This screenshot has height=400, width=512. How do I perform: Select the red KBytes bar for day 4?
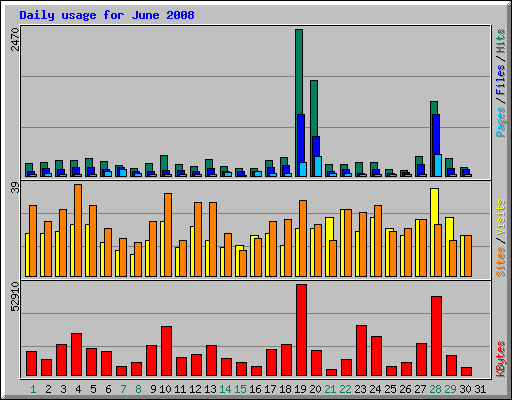coord(76,355)
